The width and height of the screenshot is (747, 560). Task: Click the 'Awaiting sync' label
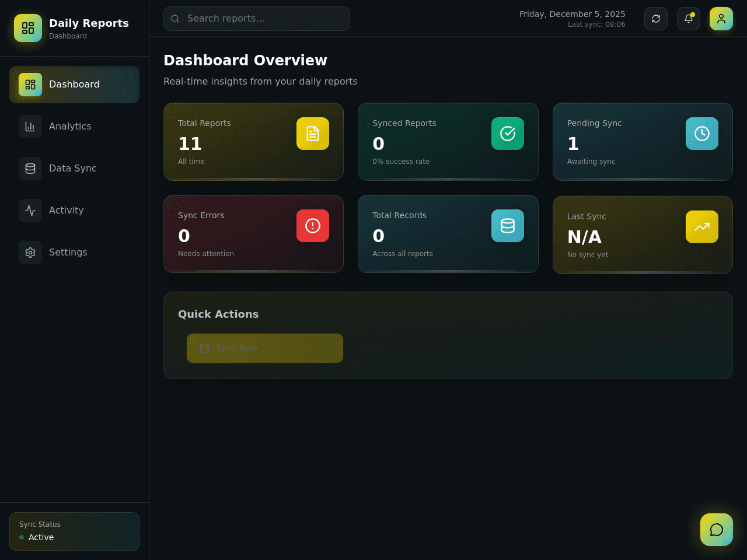point(591,162)
